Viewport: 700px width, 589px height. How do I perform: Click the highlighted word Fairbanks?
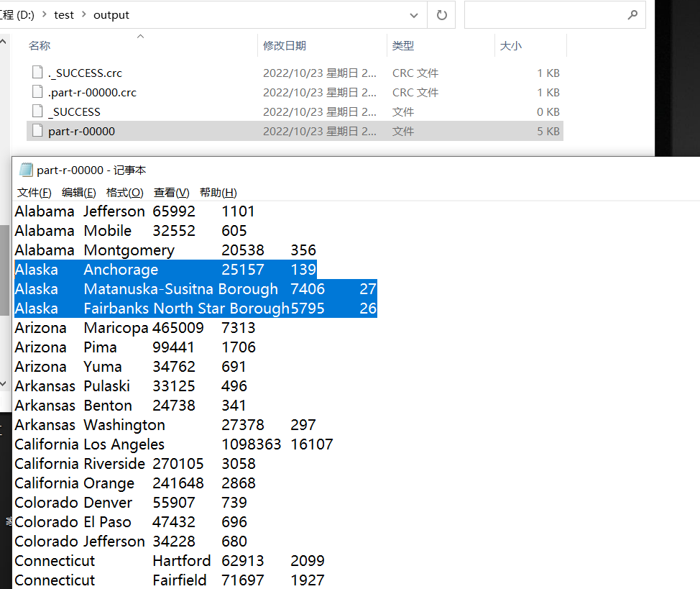click(116, 309)
